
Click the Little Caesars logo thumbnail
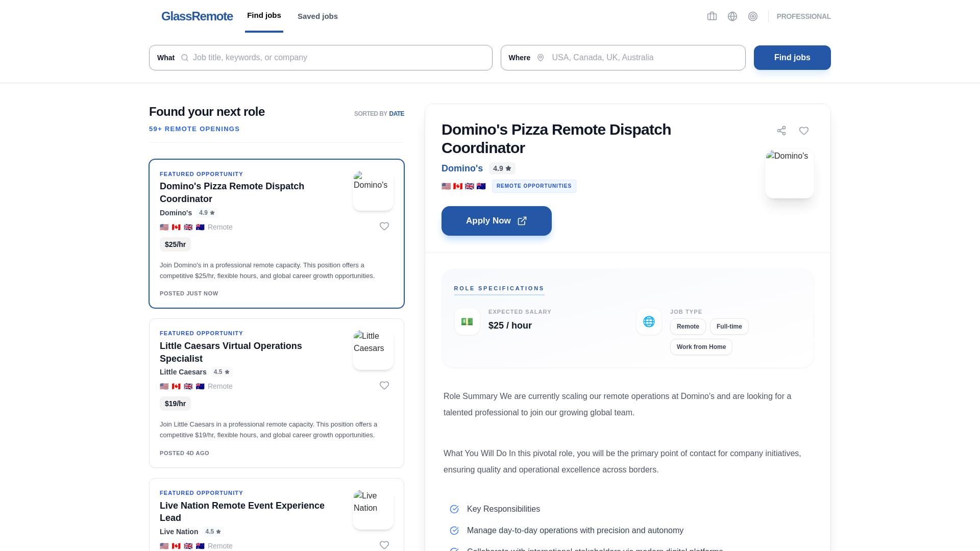click(373, 349)
